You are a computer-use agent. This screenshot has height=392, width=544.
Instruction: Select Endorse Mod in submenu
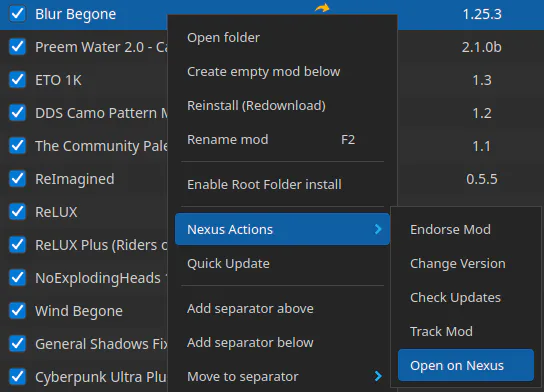click(466, 229)
